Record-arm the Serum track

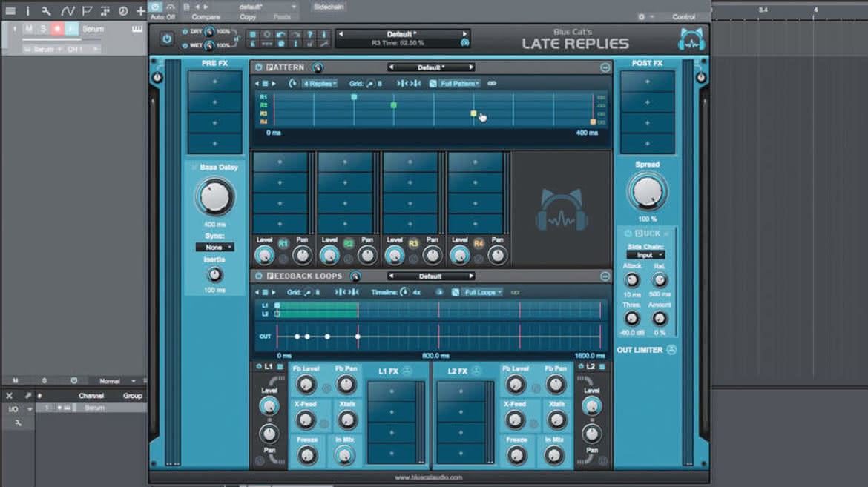[x=57, y=29]
